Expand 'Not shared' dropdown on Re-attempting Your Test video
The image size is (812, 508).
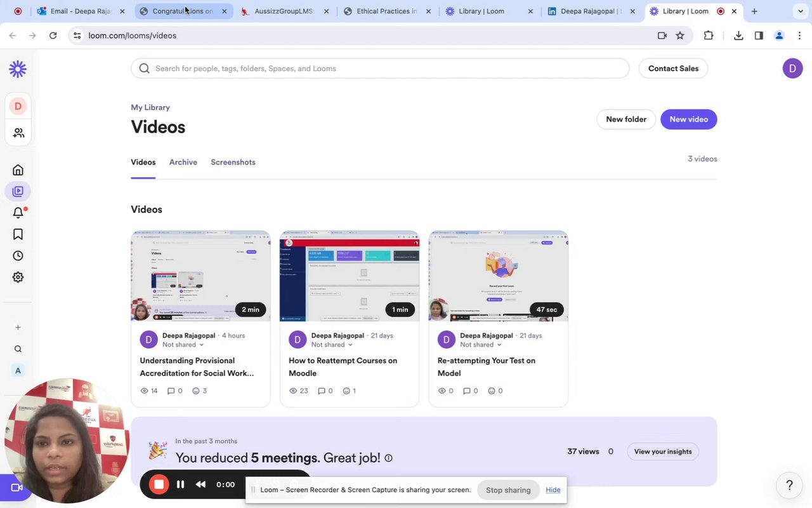(481, 345)
